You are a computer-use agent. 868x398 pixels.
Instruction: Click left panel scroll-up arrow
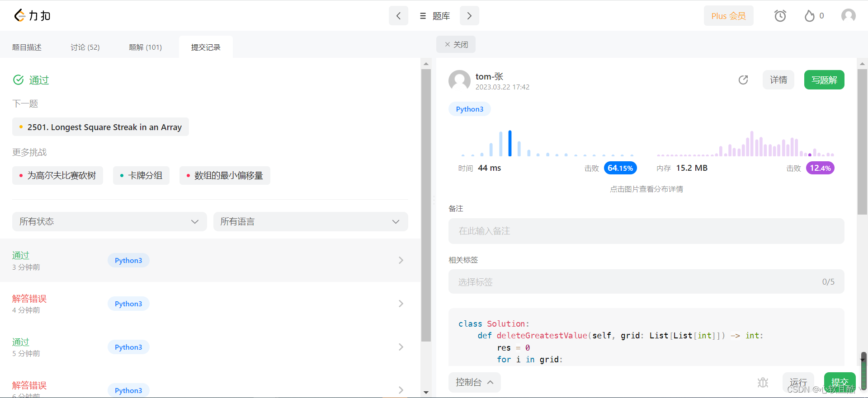pyautogui.click(x=426, y=64)
